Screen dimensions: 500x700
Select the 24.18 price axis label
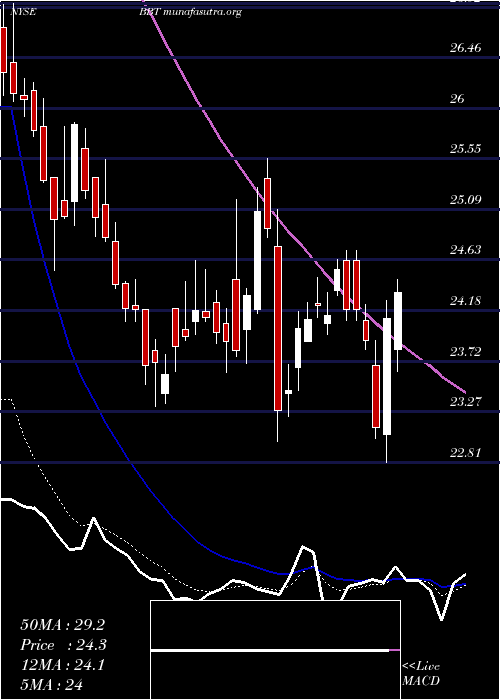tap(465, 301)
